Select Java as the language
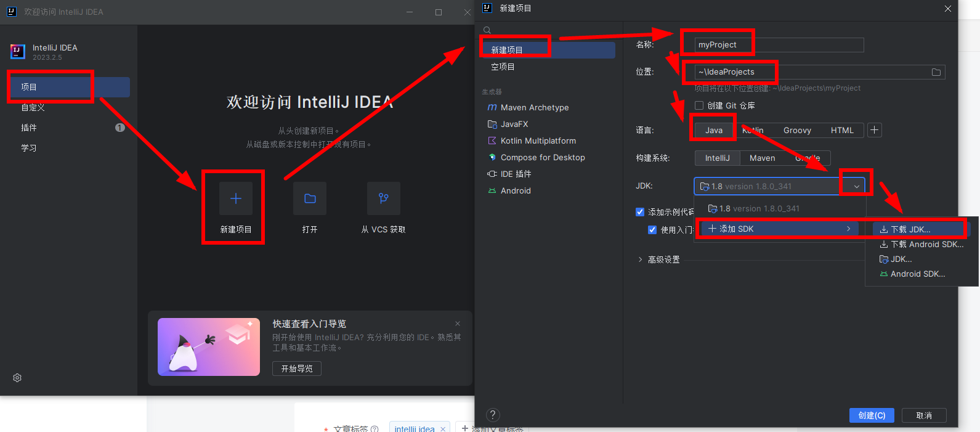The width and height of the screenshot is (980, 432). (x=714, y=130)
